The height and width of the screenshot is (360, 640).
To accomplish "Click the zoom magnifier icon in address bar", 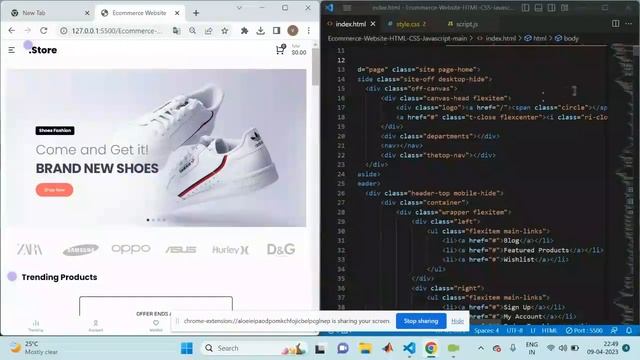I will [192, 31].
